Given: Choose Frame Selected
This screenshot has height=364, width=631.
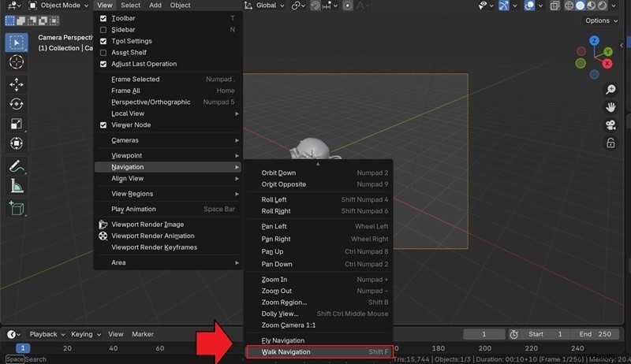Looking at the screenshot, I should pos(168,80).
